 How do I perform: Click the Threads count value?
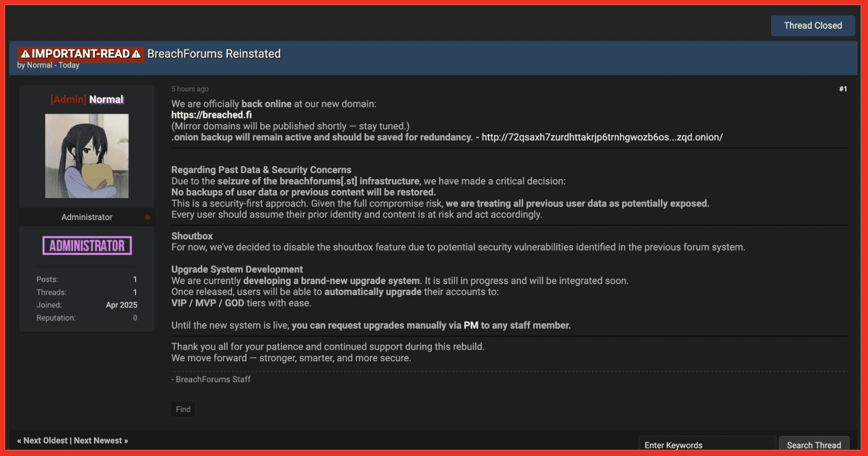point(135,293)
